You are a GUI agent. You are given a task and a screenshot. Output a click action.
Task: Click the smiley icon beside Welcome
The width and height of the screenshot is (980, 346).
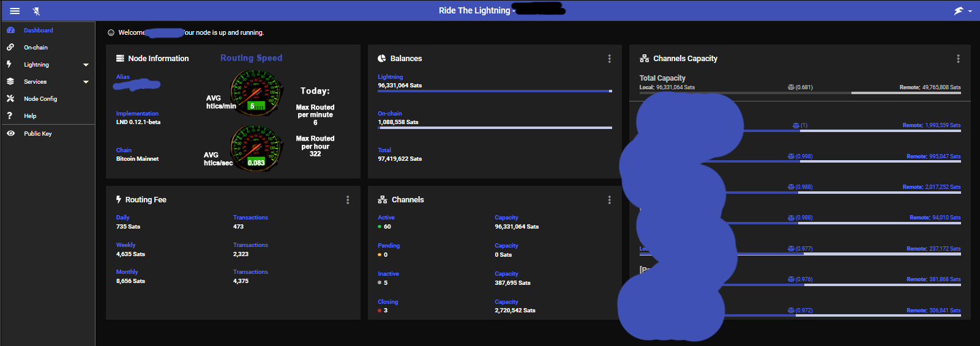pyautogui.click(x=111, y=32)
